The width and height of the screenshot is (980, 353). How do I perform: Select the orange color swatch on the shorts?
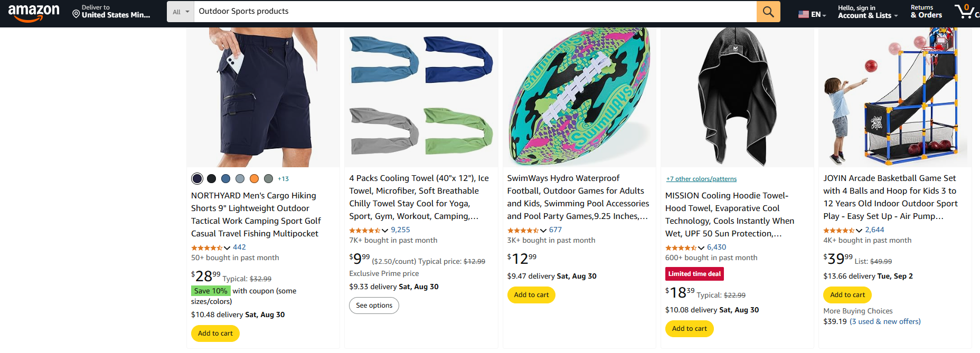point(254,178)
